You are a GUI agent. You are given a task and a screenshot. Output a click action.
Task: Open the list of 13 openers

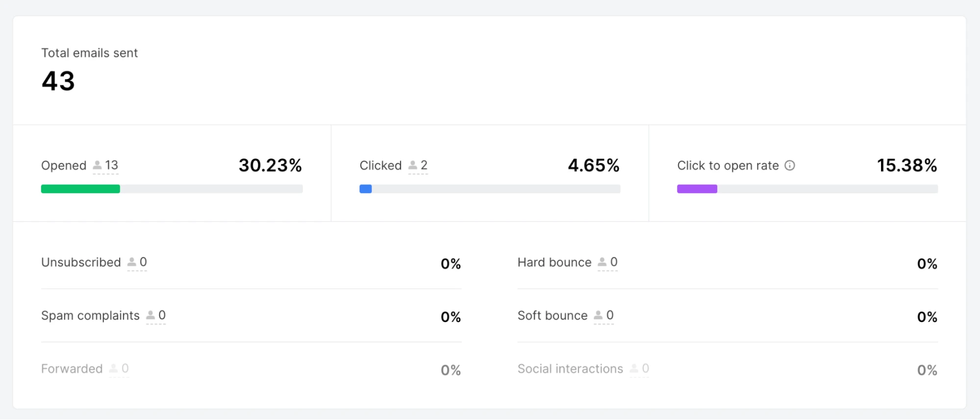tap(112, 165)
